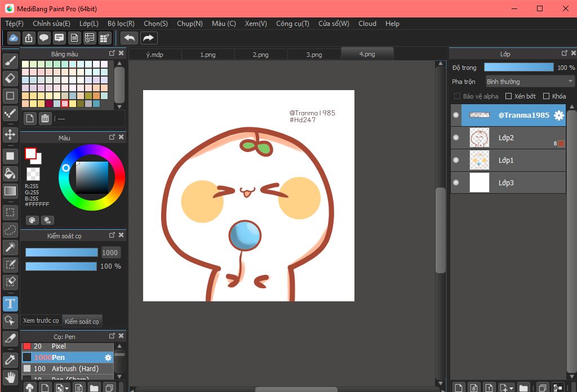Toggle visibility of Lớp2 layer
The width and height of the screenshot is (577, 392).
coord(456,137)
